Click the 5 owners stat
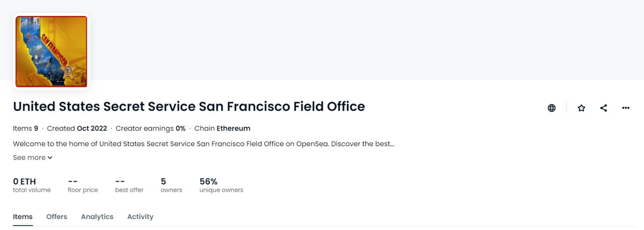Screen dimensions: 644x230 coord(171,185)
